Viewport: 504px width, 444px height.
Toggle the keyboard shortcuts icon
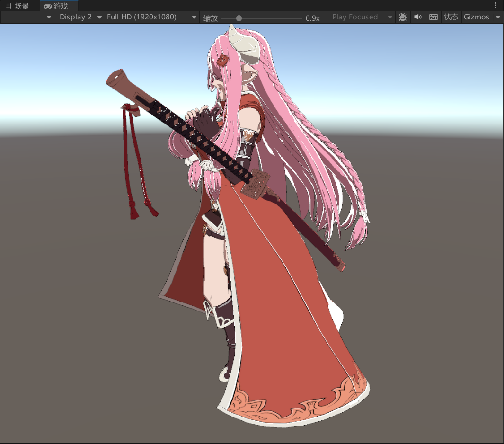coord(433,17)
